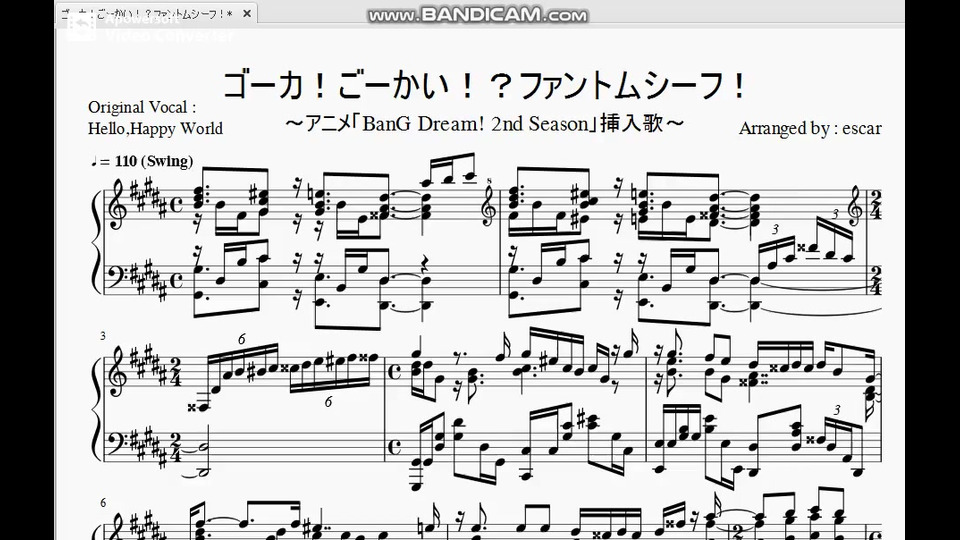The height and width of the screenshot is (540, 960).
Task: Click the small treble clef with 8 before measure 2
Action: pos(490,203)
